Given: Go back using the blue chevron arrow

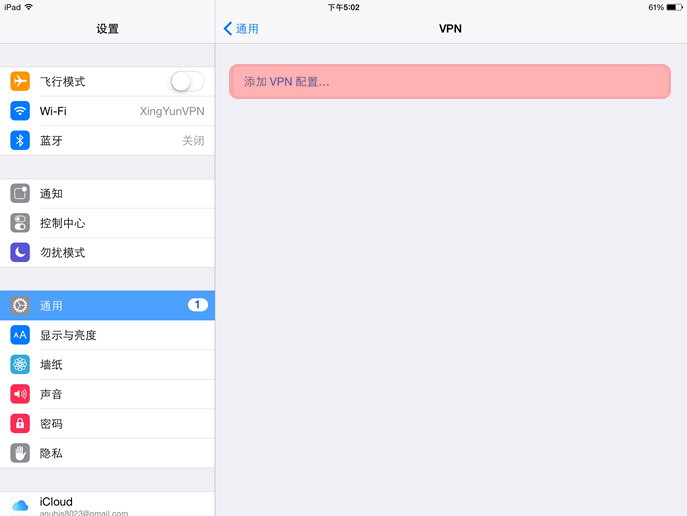Looking at the screenshot, I should 227,28.
